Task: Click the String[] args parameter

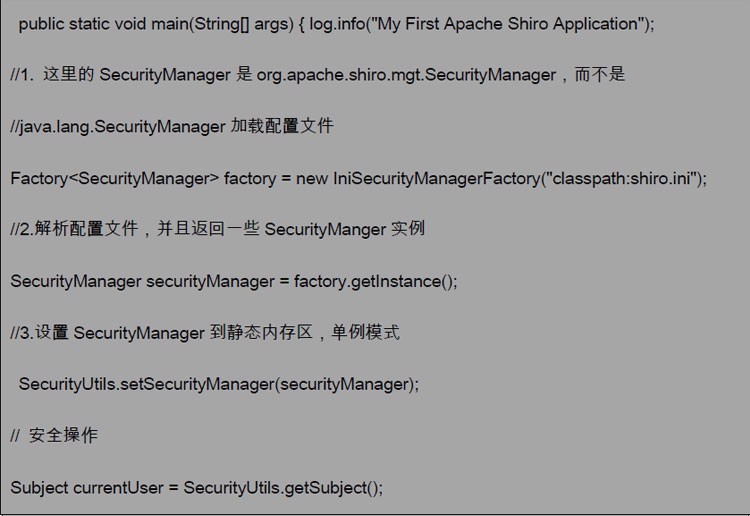Action: pos(244,24)
